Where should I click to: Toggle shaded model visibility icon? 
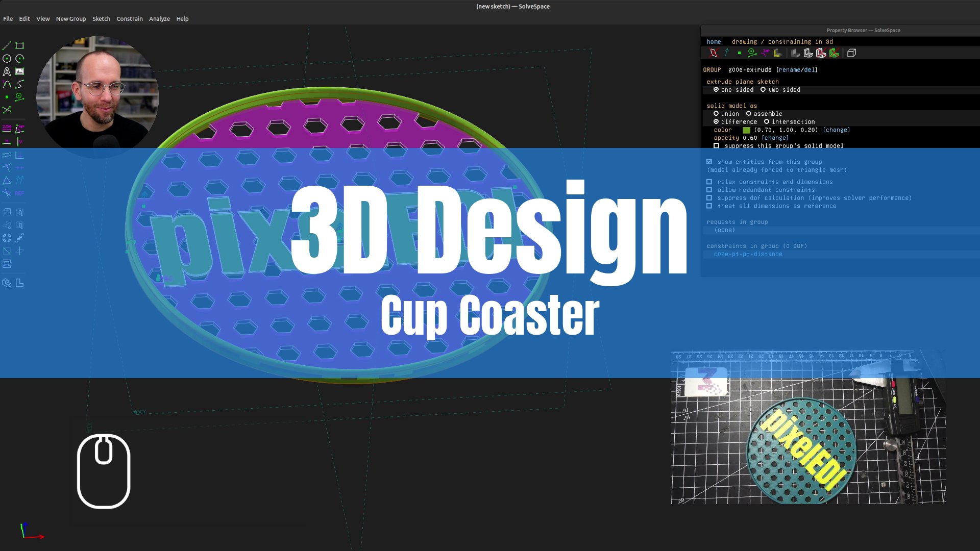coord(795,53)
